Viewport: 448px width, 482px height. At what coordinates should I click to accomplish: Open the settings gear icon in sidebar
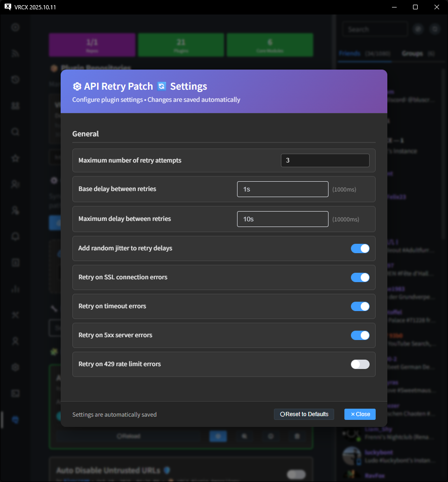pos(15,367)
